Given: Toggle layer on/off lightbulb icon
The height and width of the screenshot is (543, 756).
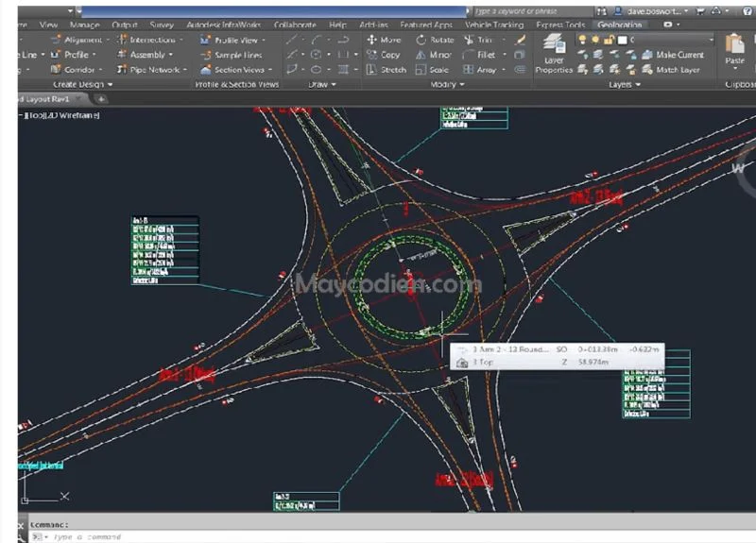Looking at the screenshot, I should (x=582, y=39).
